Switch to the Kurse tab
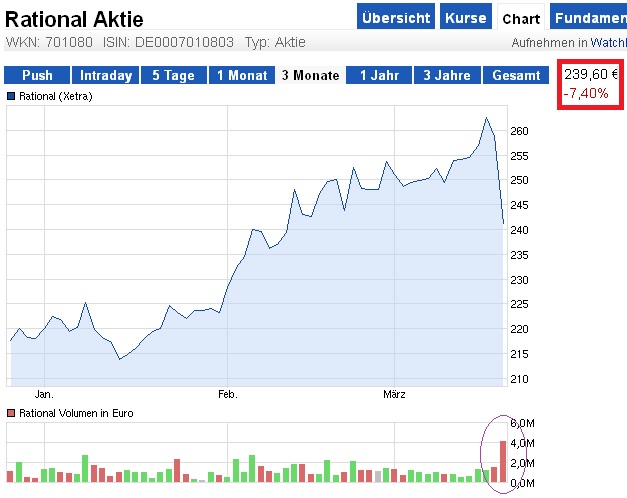Image resolution: width=627 pixels, height=498 pixels. click(x=466, y=18)
